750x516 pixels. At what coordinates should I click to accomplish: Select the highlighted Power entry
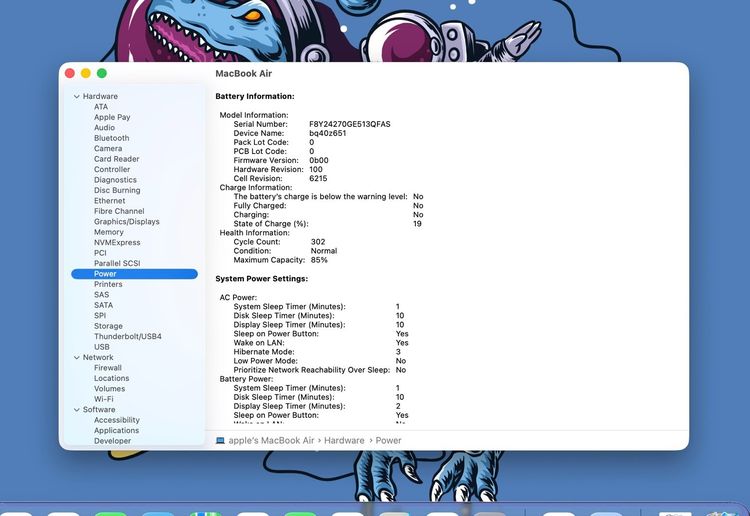coord(134,274)
